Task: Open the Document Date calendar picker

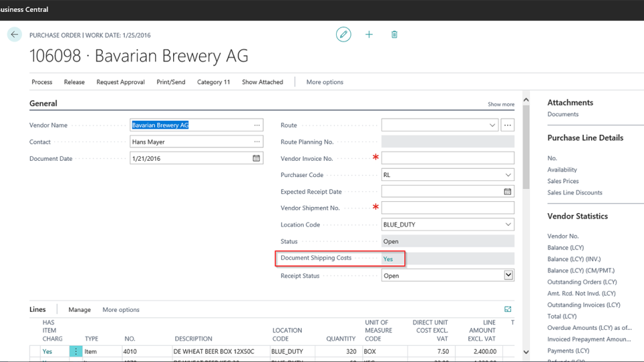Action: (256, 159)
